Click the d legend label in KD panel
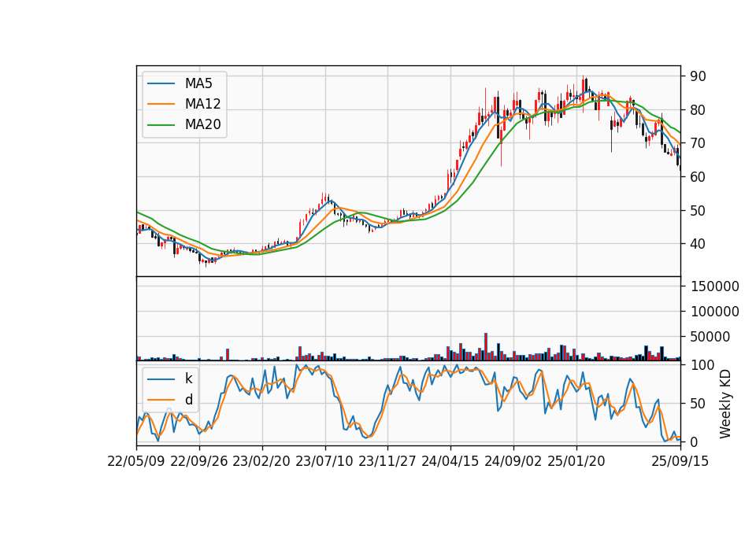Viewport: 756px width, 543px height. pos(189,400)
